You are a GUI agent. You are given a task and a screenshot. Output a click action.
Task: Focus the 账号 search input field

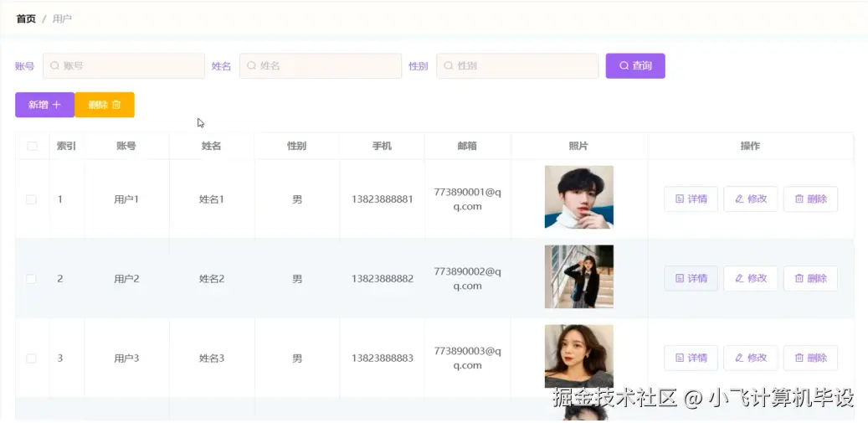124,66
